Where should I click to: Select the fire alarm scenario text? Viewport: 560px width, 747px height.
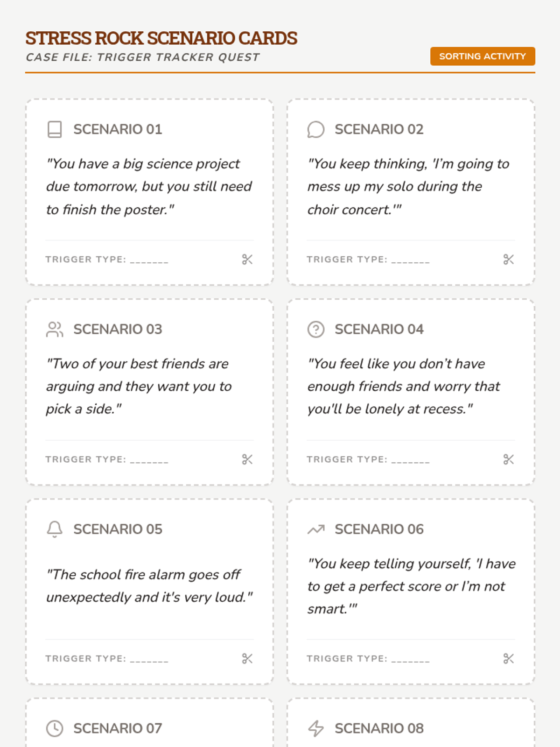click(148, 585)
